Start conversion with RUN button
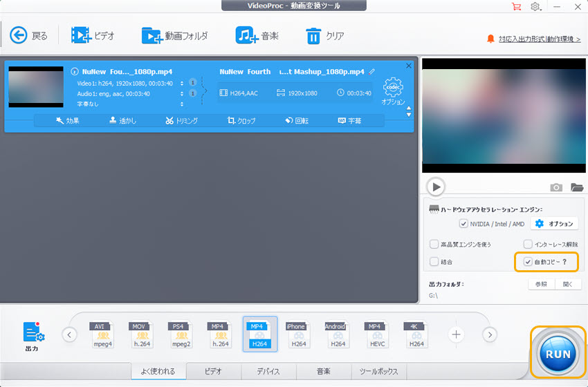 tap(558, 353)
